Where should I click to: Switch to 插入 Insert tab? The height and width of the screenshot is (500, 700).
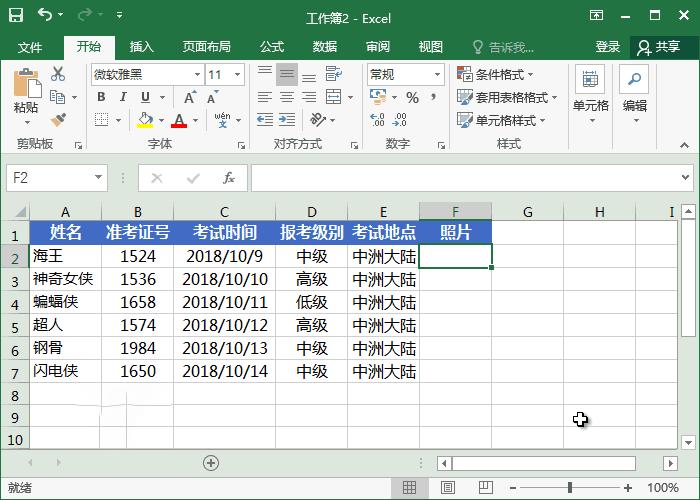tap(142, 47)
